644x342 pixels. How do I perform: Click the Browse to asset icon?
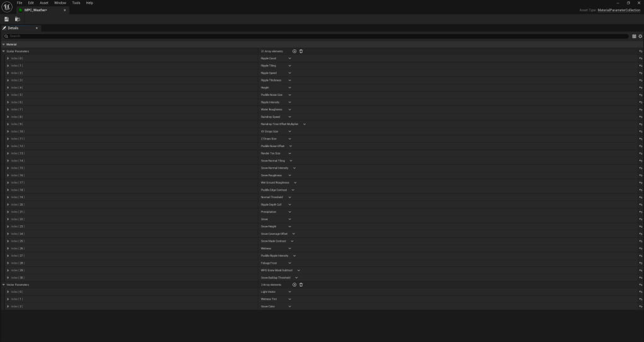click(x=17, y=19)
